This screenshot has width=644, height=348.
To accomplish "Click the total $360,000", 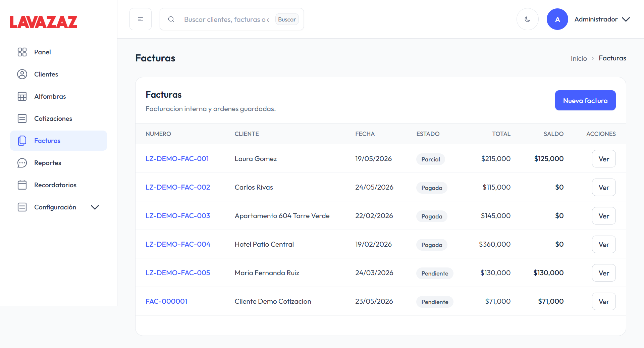I will pos(495,244).
